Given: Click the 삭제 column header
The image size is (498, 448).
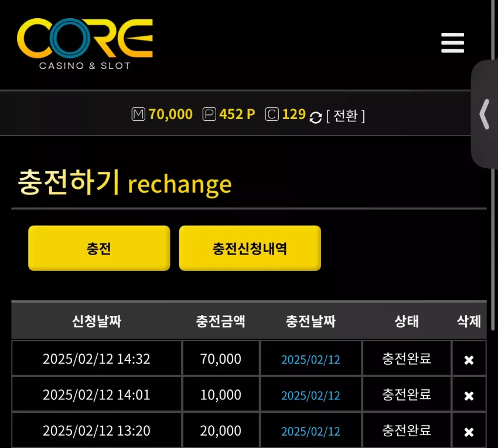Looking at the screenshot, I should [469, 321].
